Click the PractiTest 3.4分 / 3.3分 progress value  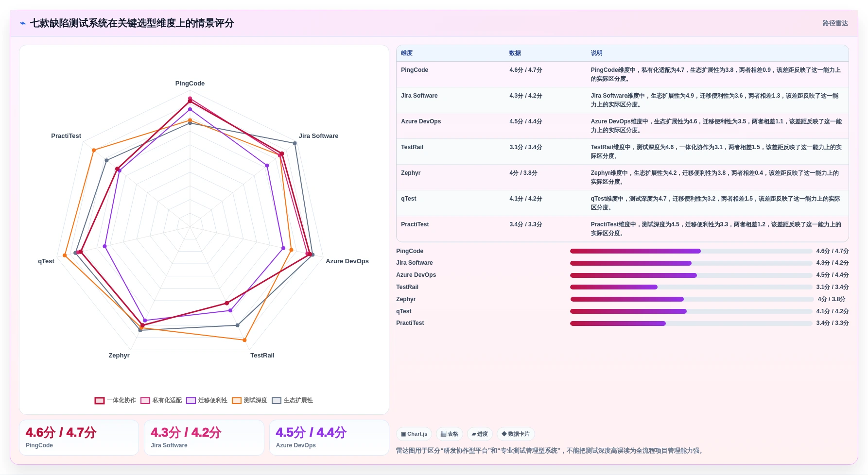pos(833,323)
